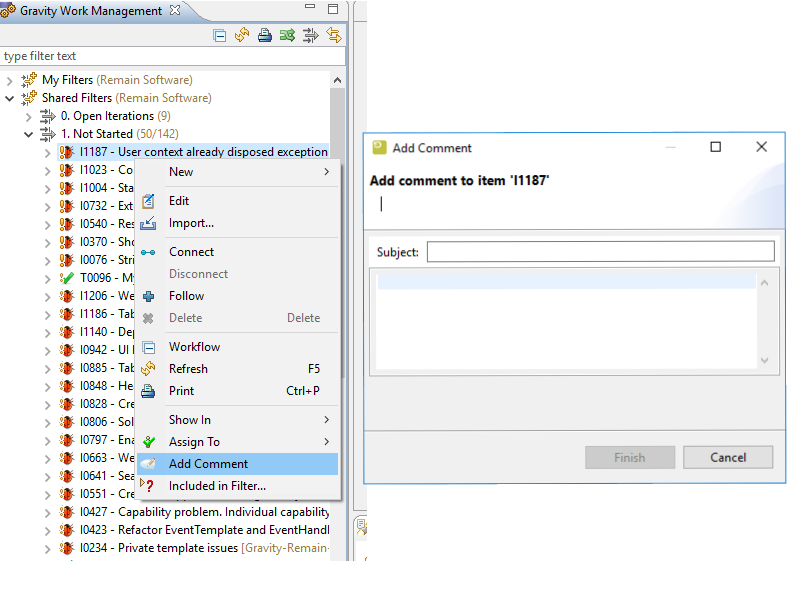Click the green shuffle arrows toolbar icon
This screenshot has width=800, height=600.
pyautogui.click(x=287, y=35)
